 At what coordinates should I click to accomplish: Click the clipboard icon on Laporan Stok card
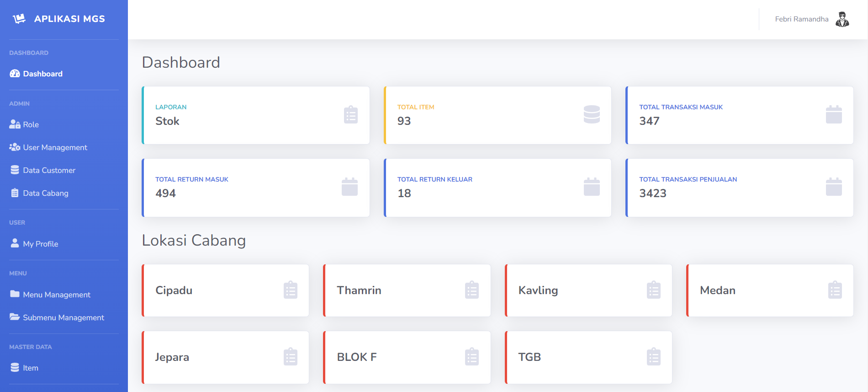pos(350,115)
